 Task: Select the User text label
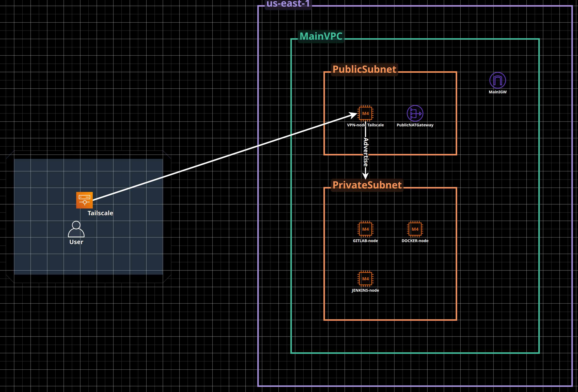[x=76, y=242]
